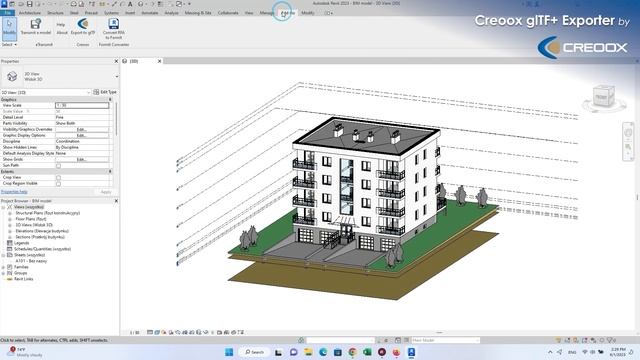Select 3D Views (Widok 3D) tree item
640x360 pixels.
pos(34,225)
